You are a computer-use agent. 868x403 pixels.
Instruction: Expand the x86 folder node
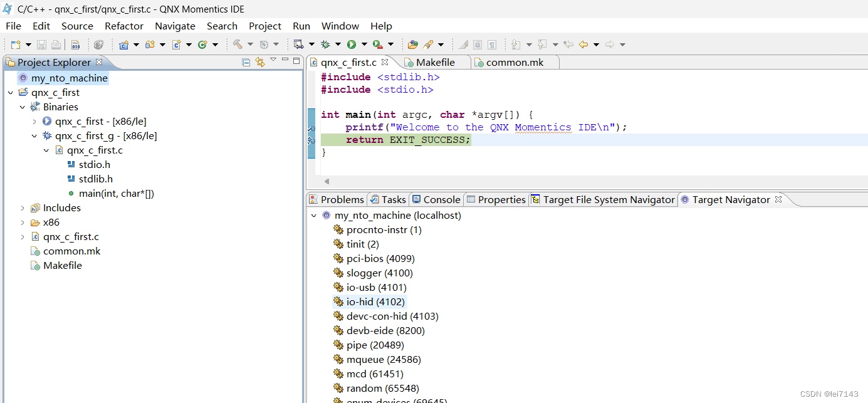[x=23, y=222]
